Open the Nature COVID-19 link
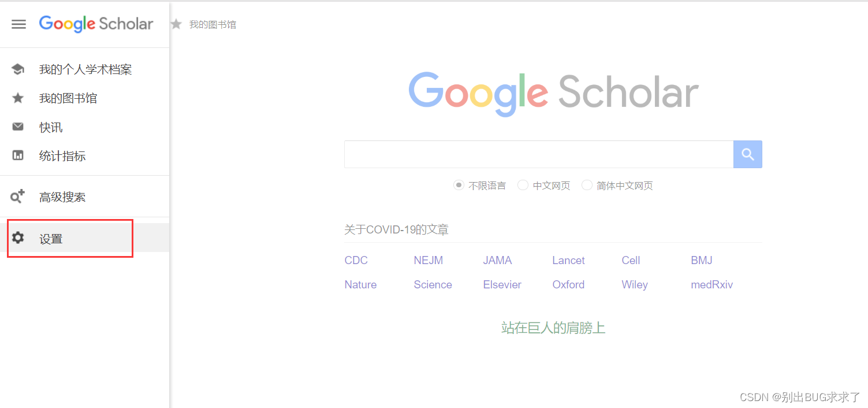 tap(360, 285)
